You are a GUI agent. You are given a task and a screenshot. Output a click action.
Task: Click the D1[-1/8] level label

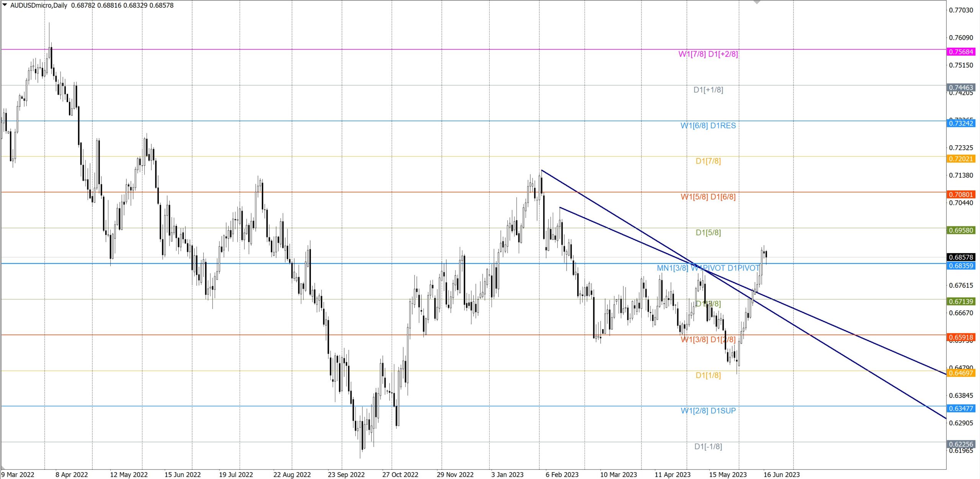[708, 446]
